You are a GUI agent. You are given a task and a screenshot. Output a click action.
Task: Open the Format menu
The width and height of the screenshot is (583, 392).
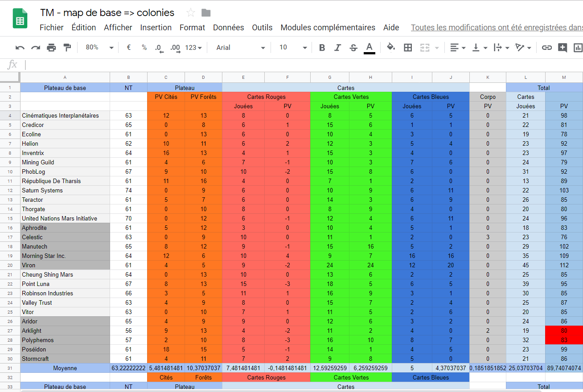click(x=193, y=28)
